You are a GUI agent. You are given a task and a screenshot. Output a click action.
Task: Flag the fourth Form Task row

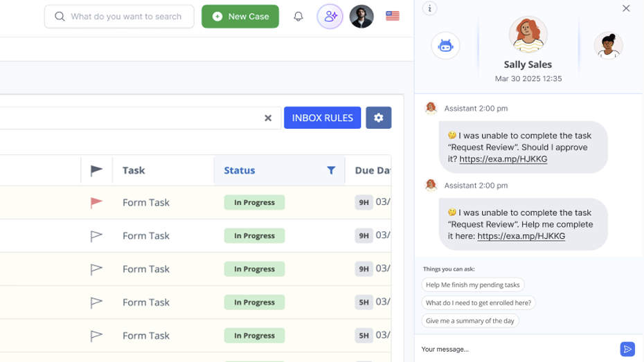coord(96,302)
